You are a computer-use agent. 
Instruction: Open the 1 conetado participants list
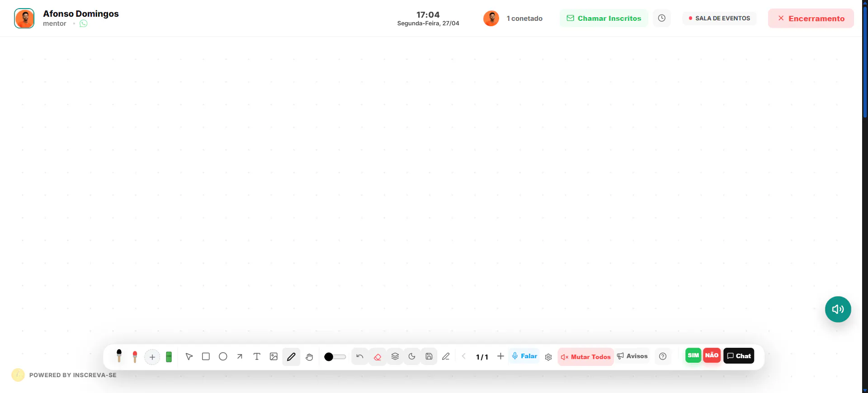point(524,19)
